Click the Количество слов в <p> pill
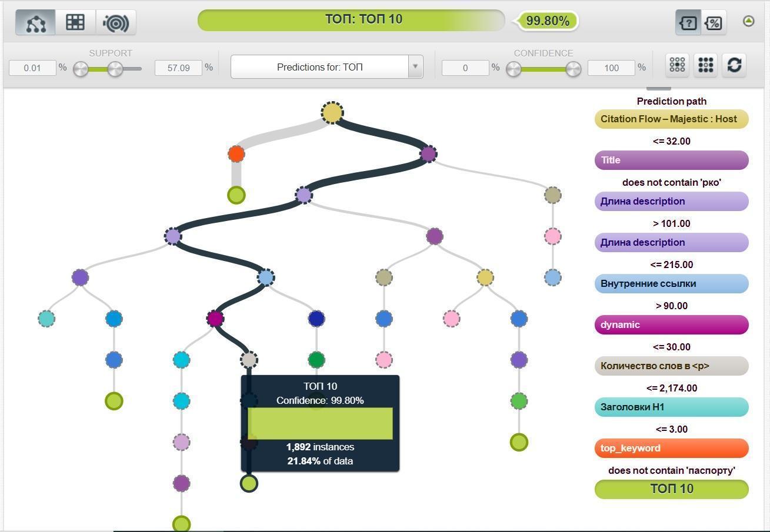770x532 pixels. click(671, 366)
